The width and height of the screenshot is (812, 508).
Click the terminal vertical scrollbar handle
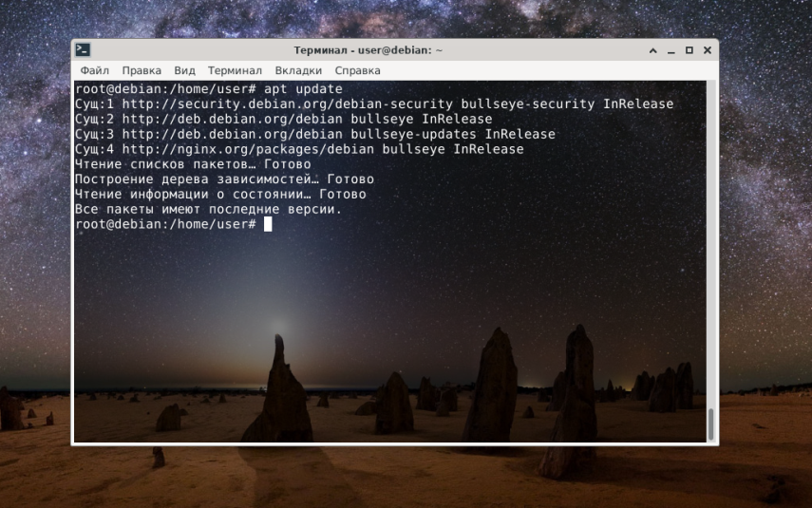(711, 423)
